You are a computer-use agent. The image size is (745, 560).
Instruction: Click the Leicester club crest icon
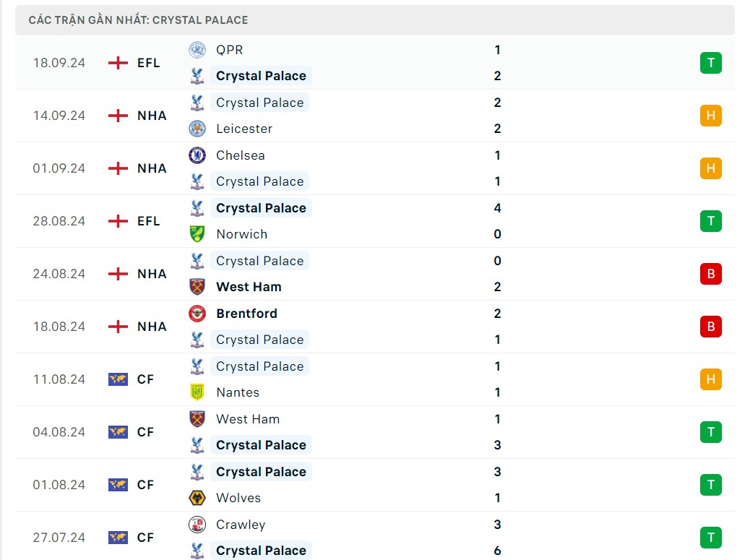(x=197, y=129)
